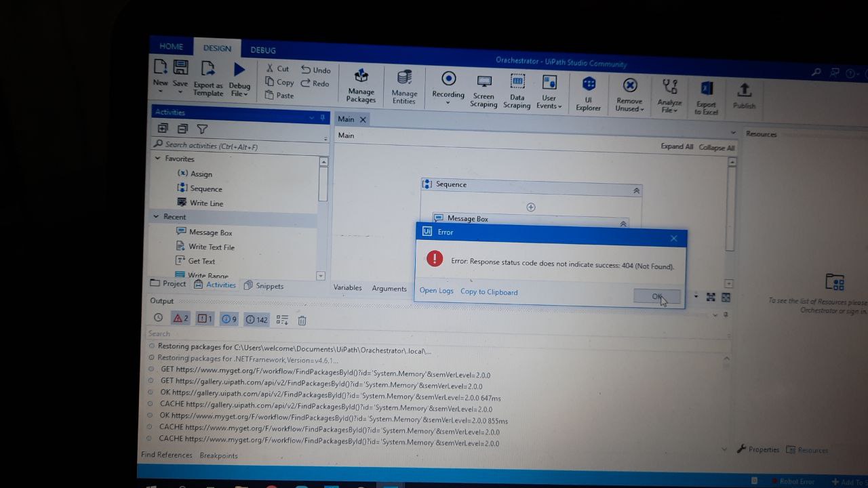This screenshot has width=868, height=488.
Task: Click Export as Template icon
Action: click(208, 68)
